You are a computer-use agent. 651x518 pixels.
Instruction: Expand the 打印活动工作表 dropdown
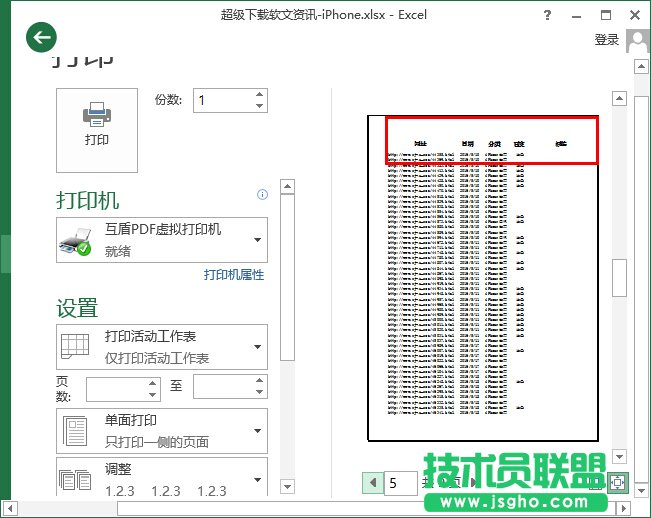tap(258, 347)
